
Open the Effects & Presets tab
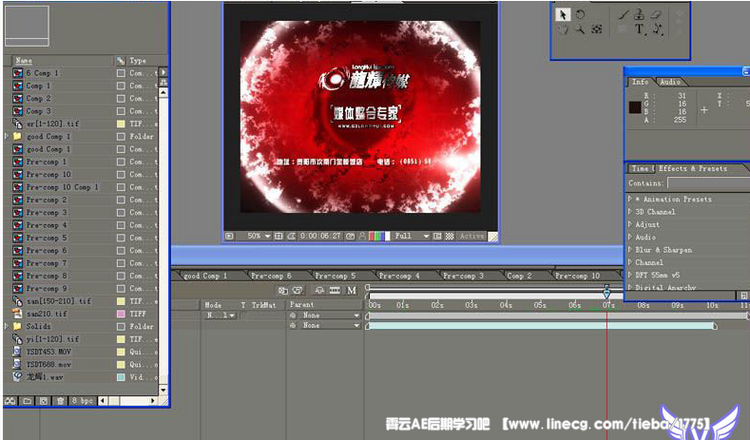pyautogui.click(x=692, y=168)
